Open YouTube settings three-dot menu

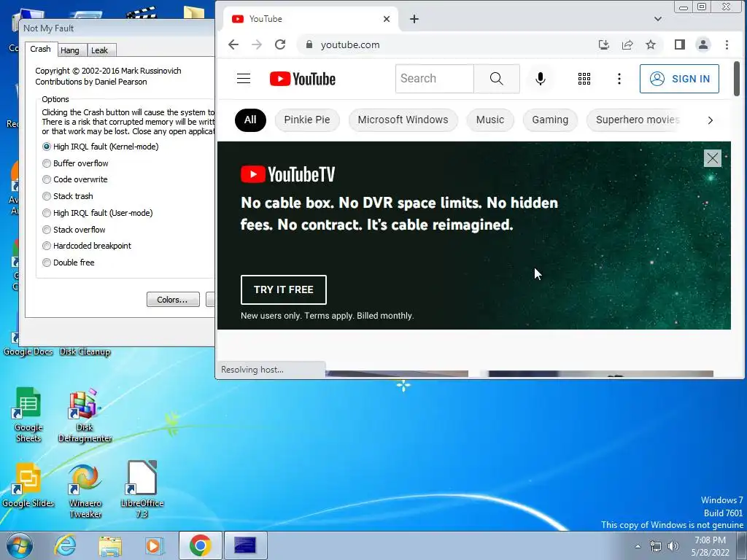619,79
